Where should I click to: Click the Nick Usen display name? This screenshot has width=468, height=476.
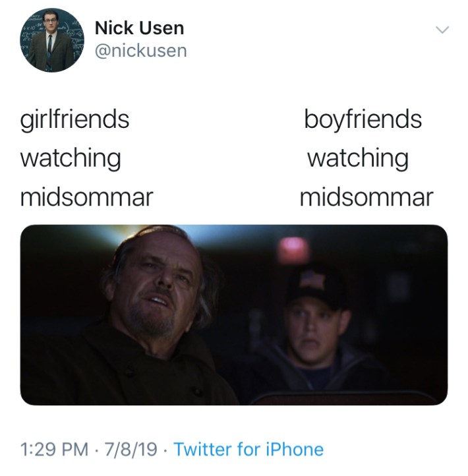[x=139, y=28]
